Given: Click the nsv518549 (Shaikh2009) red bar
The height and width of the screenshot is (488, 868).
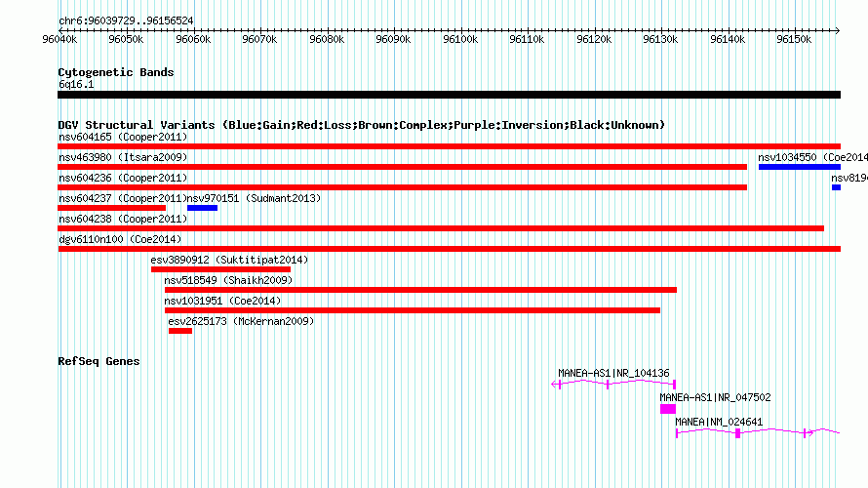Looking at the screenshot, I should [420, 290].
